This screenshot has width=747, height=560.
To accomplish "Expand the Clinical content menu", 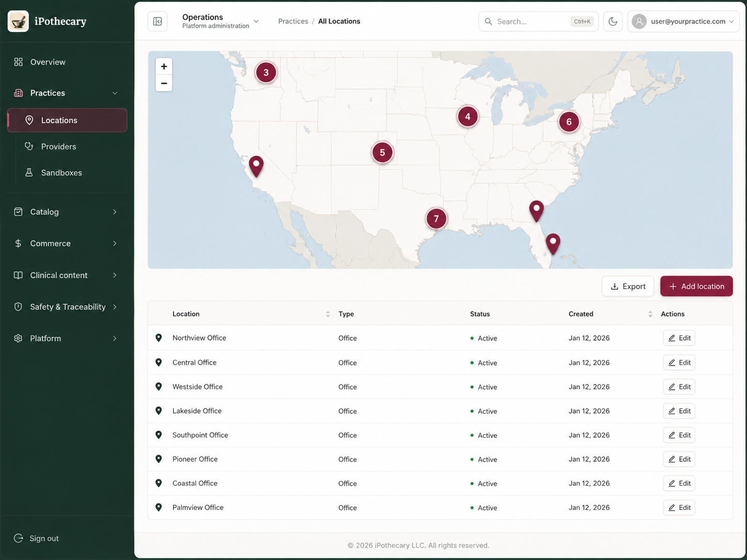I will click(x=67, y=275).
